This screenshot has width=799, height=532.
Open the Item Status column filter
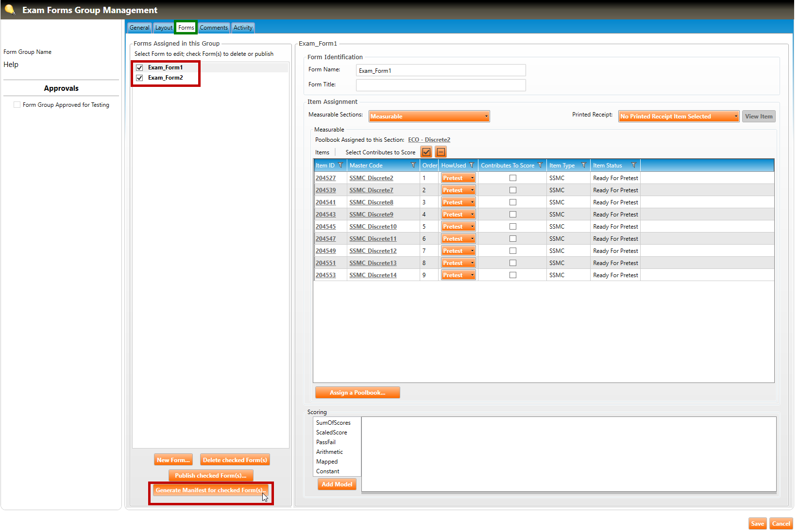pyautogui.click(x=634, y=166)
